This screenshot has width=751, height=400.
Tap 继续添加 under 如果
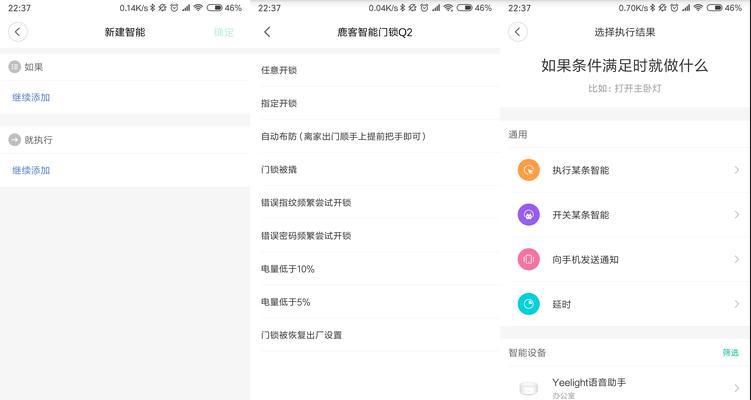coord(31,97)
